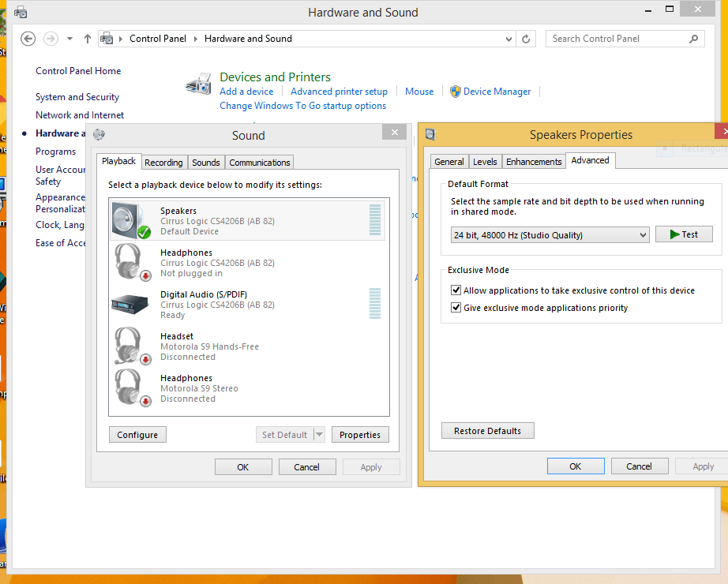Open the Enhancements tab in Speakers Properties
Image resolution: width=728 pixels, height=584 pixels.
[533, 160]
